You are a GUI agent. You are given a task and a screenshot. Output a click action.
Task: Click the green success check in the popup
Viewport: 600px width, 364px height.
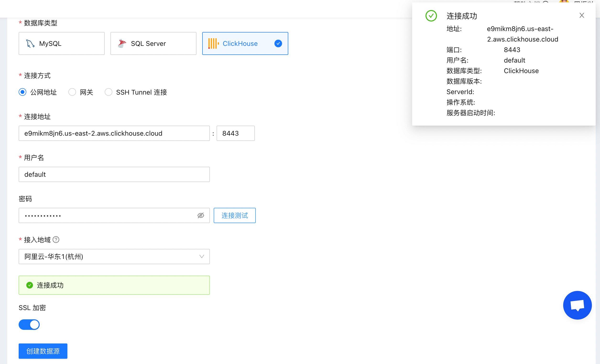(x=431, y=16)
